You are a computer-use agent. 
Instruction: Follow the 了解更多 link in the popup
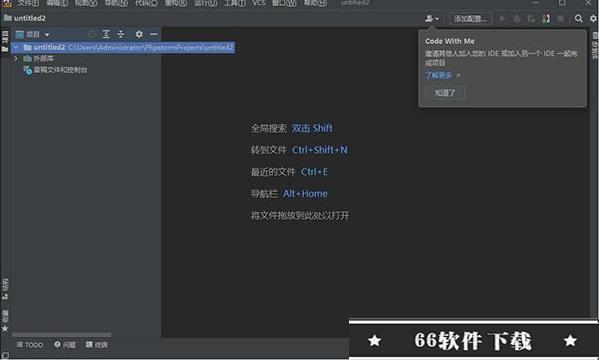(x=439, y=75)
